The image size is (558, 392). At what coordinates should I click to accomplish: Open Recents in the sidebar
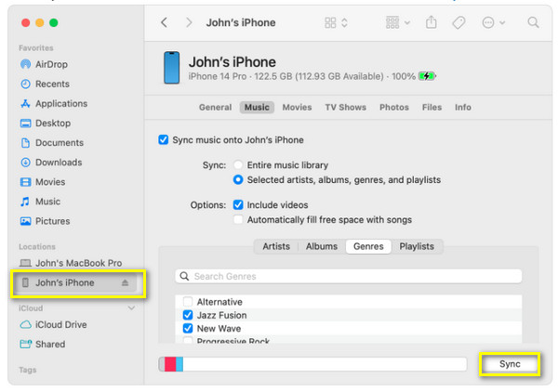point(45,84)
